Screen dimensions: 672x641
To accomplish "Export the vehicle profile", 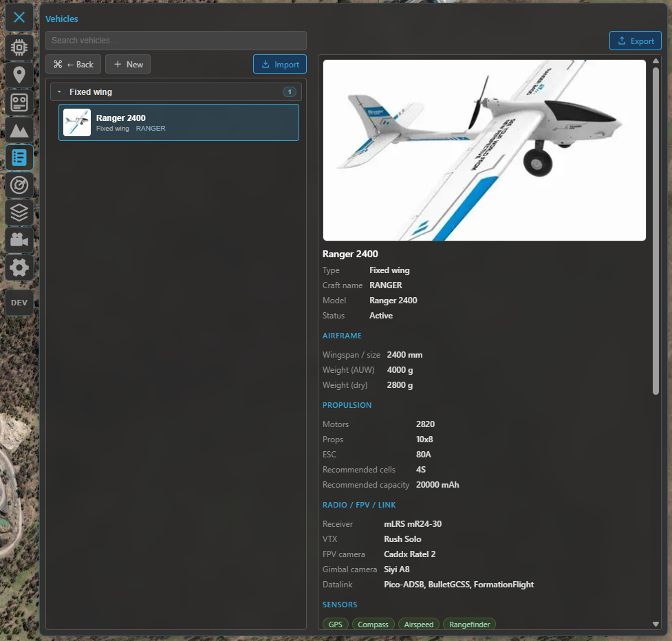I will click(x=635, y=41).
